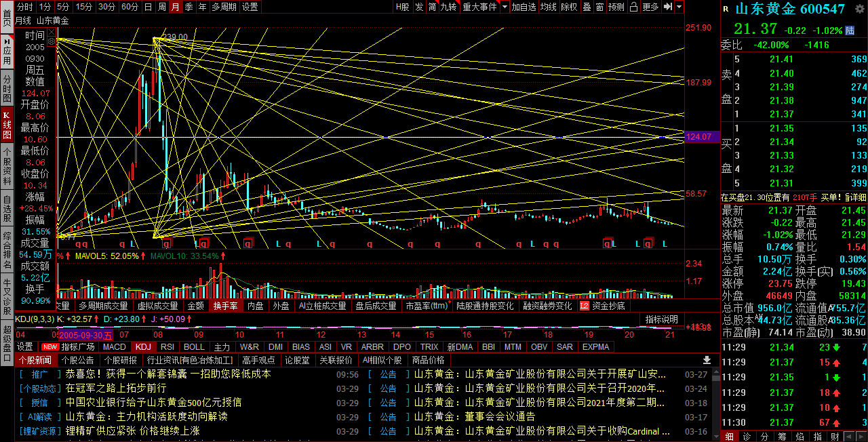Click the red L2 icon before 资金抄底
The height and width of the screenshot is (442, 868).
tap(585, 306)
